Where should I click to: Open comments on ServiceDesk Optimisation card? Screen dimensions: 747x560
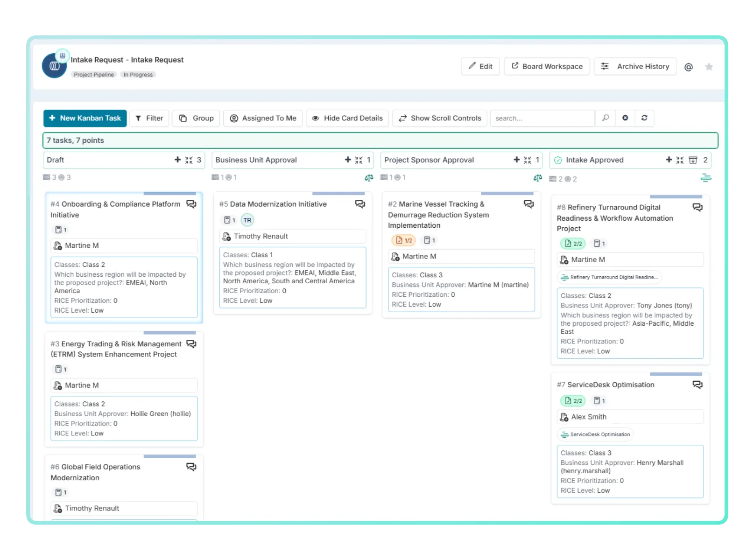point(698,385)
